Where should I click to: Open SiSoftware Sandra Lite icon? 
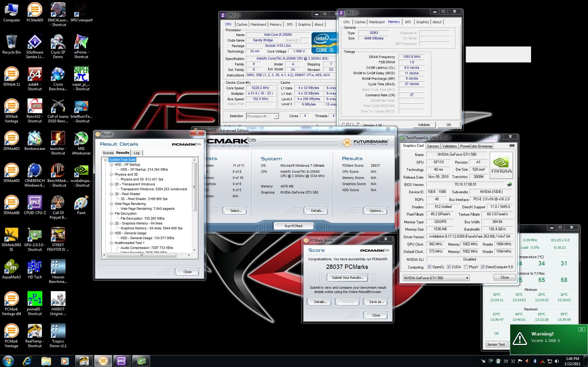(x=35, y=47)
